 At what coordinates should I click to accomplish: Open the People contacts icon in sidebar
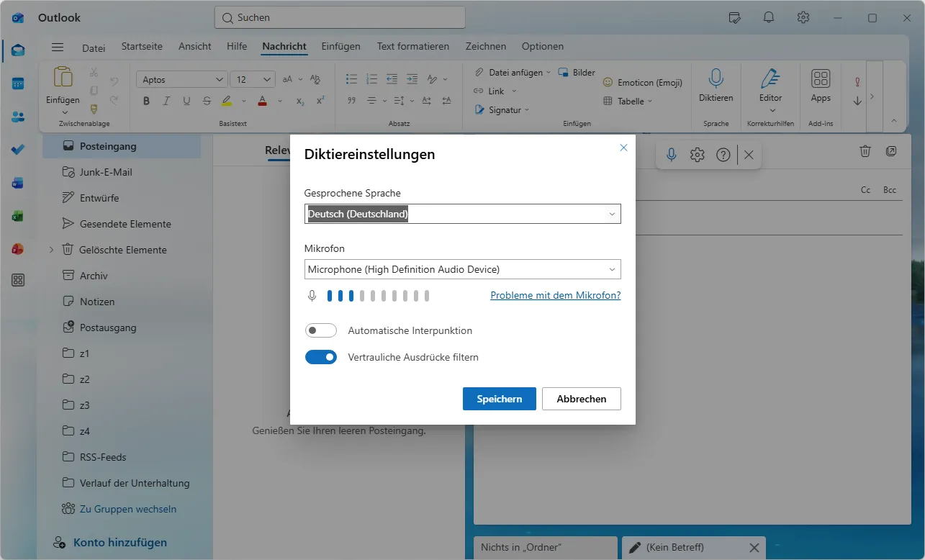pos(18,117)
